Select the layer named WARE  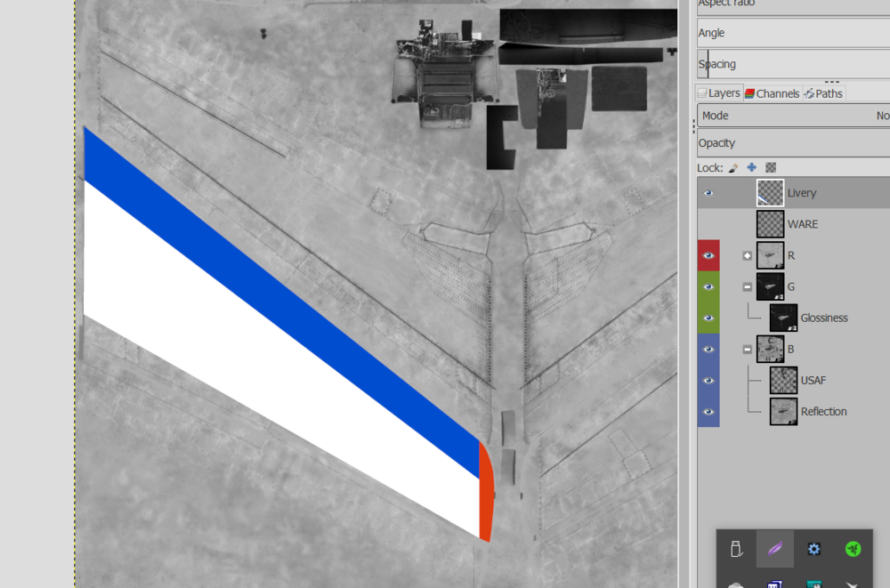pyautogui.click(x=803, y=224)
